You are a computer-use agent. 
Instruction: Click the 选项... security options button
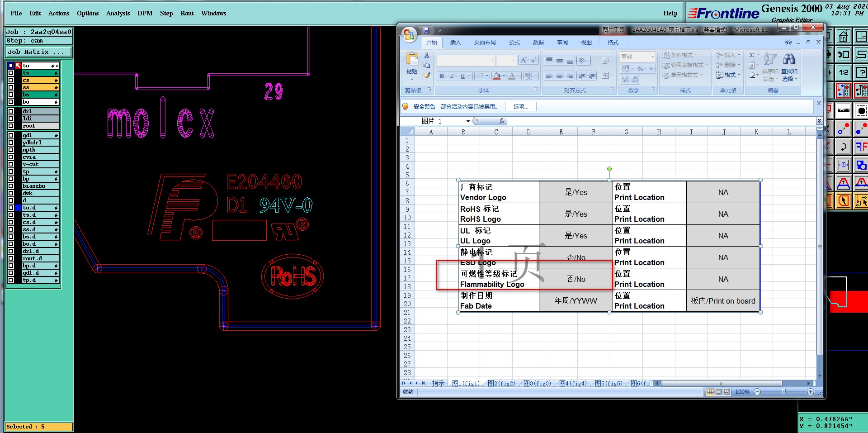521,106
